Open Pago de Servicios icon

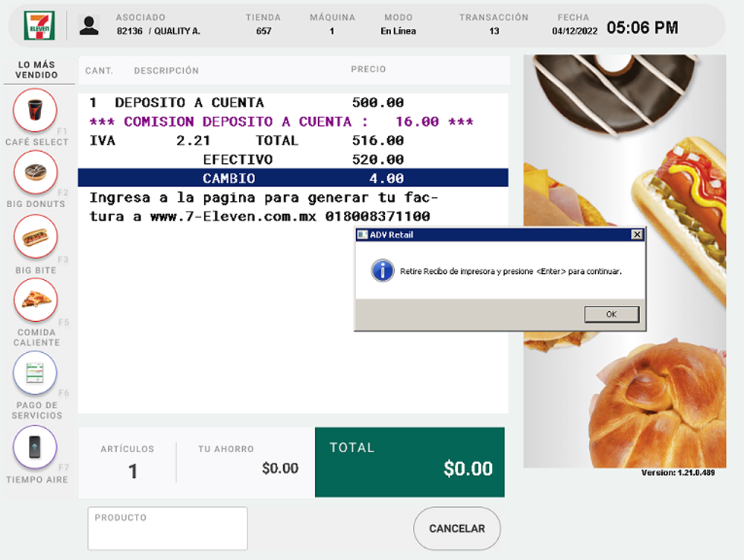(35, 373)
